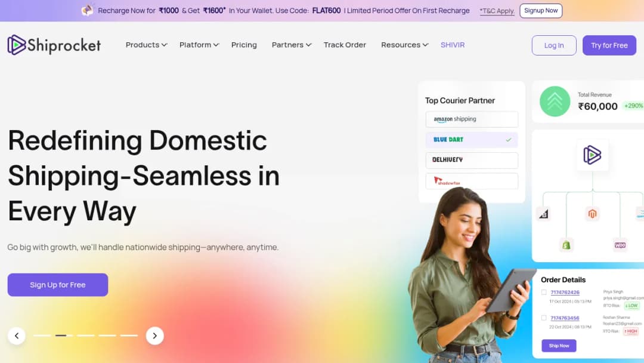Open the Track Order page

[345, 45]
